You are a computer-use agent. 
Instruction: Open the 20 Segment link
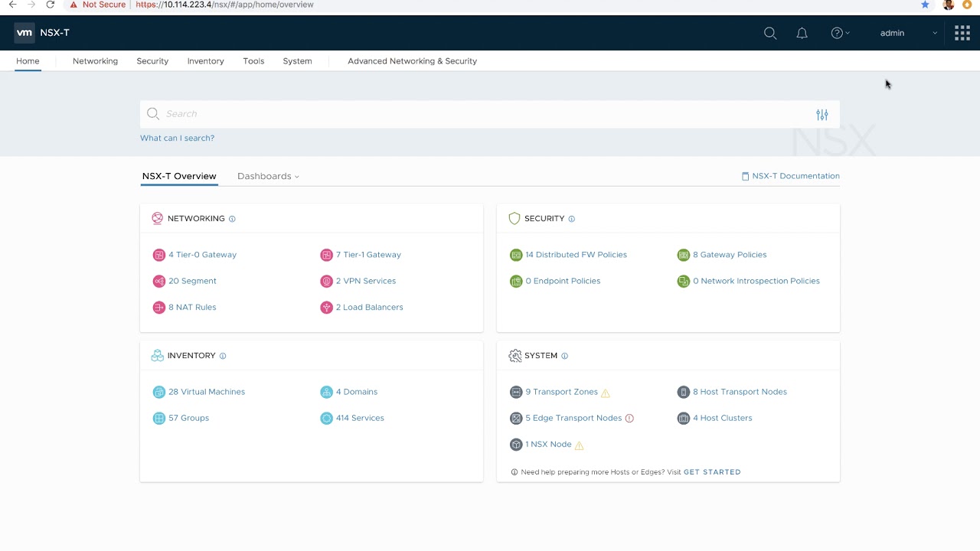pos(192,281)
